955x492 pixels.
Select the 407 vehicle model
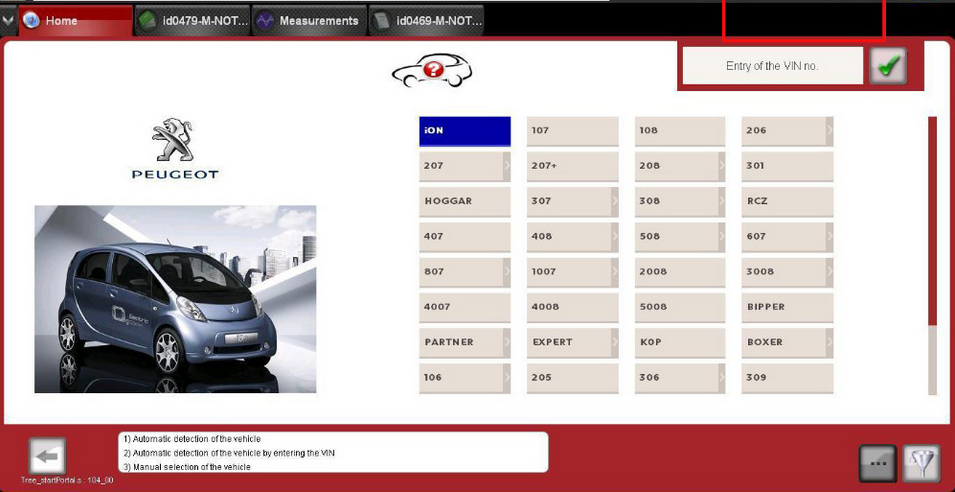coord(465,237)
